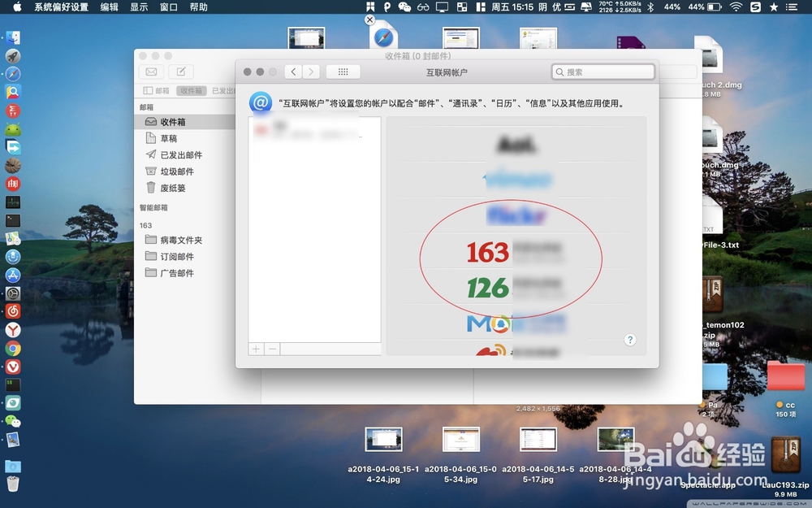
Task: Open System Preferences gear in Dock
Action: click(13, 293)
